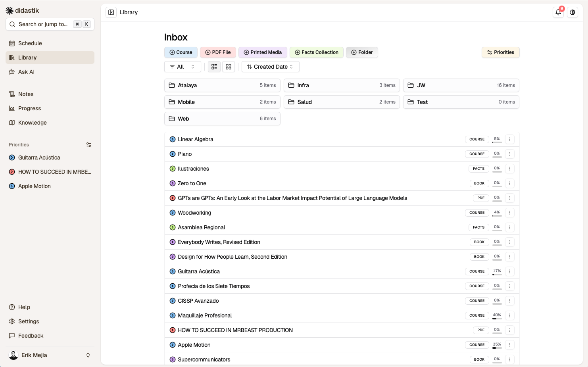Open the Salud folder
This screenshot has height=367, width=588.
342,102
